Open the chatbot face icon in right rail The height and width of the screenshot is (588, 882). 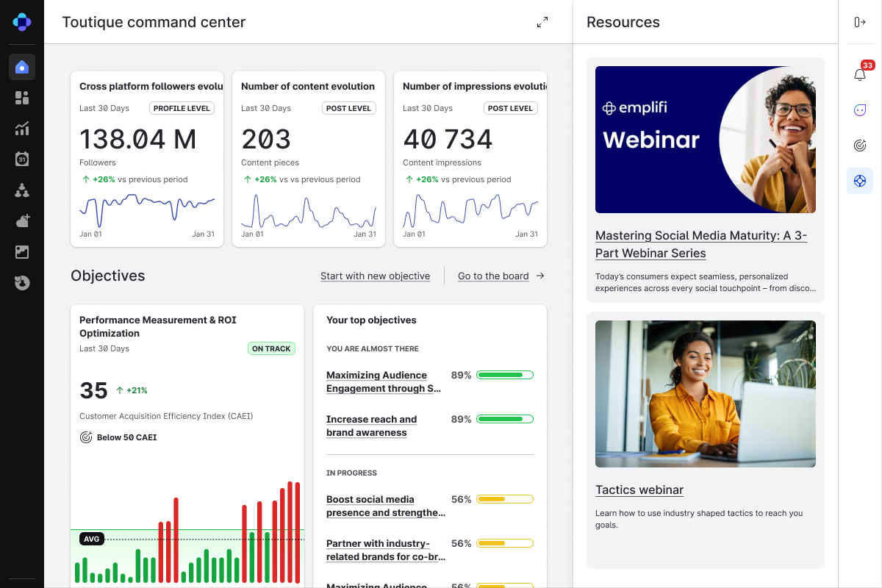[x=860, y=110]
